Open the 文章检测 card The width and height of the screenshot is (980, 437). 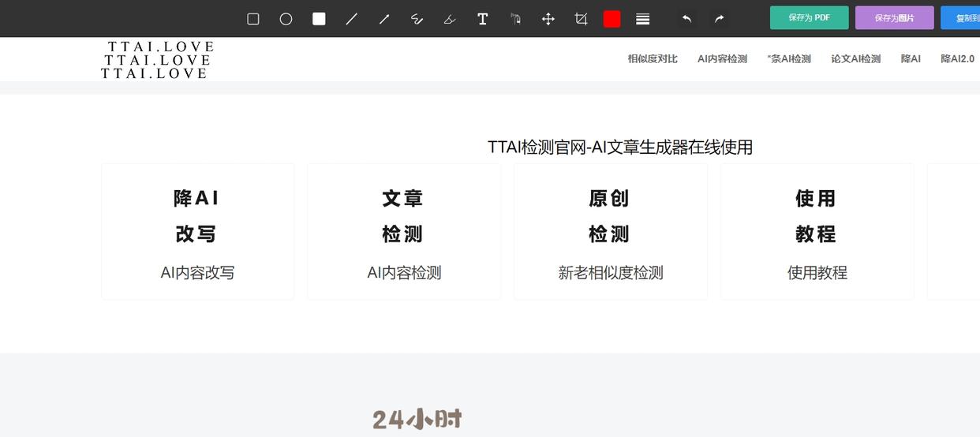404,232
